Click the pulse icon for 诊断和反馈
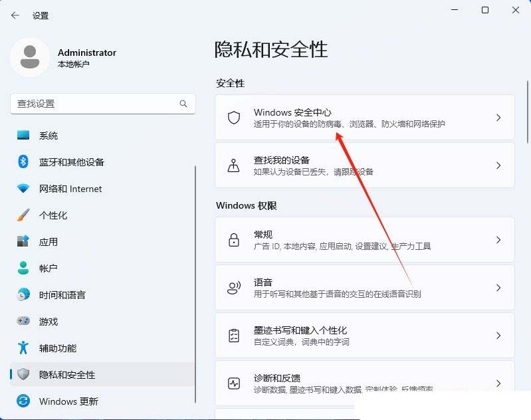The width and height of the screenshot is (531, 420). (234, 383)
